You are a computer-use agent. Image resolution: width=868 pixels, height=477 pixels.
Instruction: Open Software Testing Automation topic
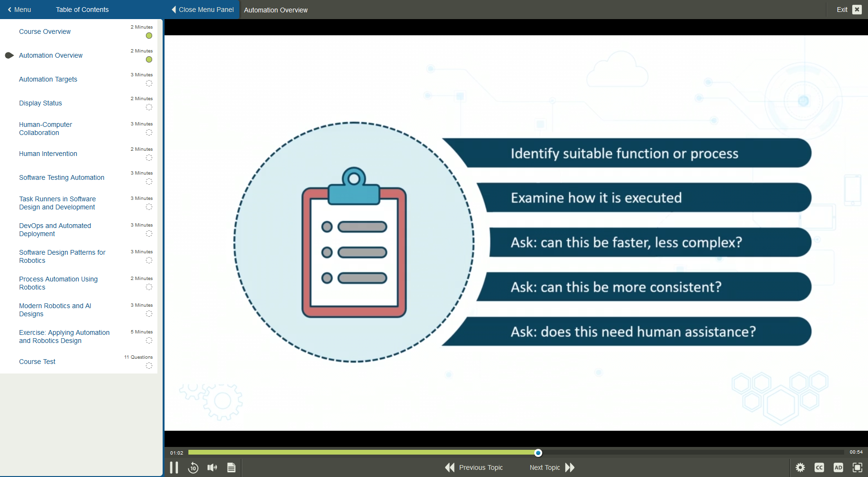tap(62, 177)
